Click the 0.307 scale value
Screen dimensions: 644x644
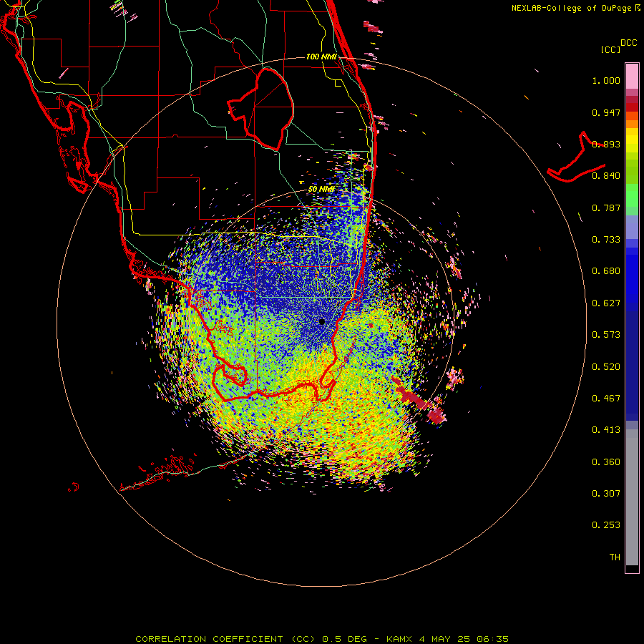(606, 494)
